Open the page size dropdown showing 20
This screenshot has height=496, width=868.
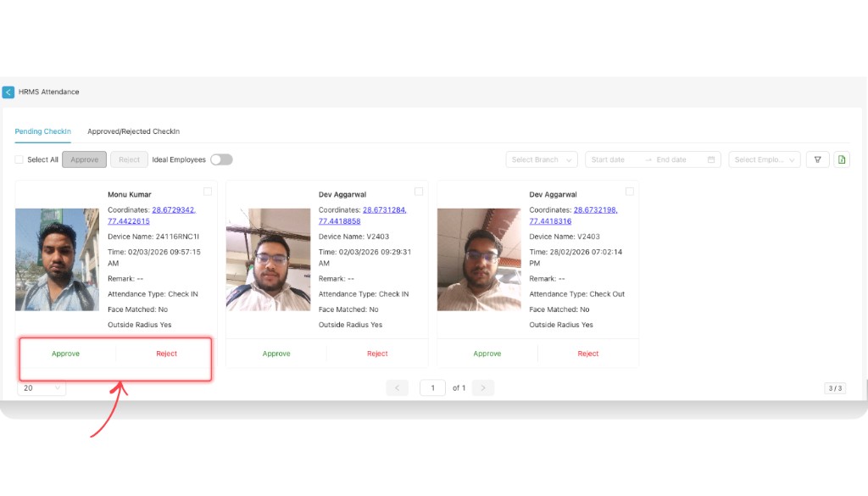point(42,387)
